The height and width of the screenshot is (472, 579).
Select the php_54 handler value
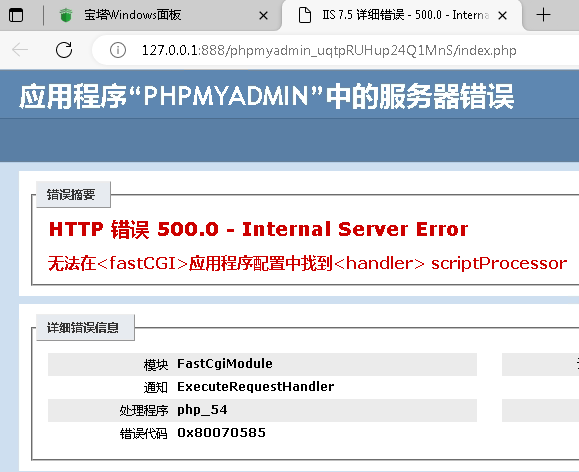[202, 410]
